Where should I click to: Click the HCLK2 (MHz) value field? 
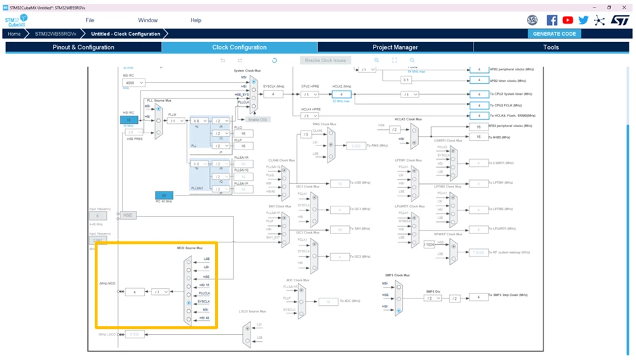click(341, 94)
